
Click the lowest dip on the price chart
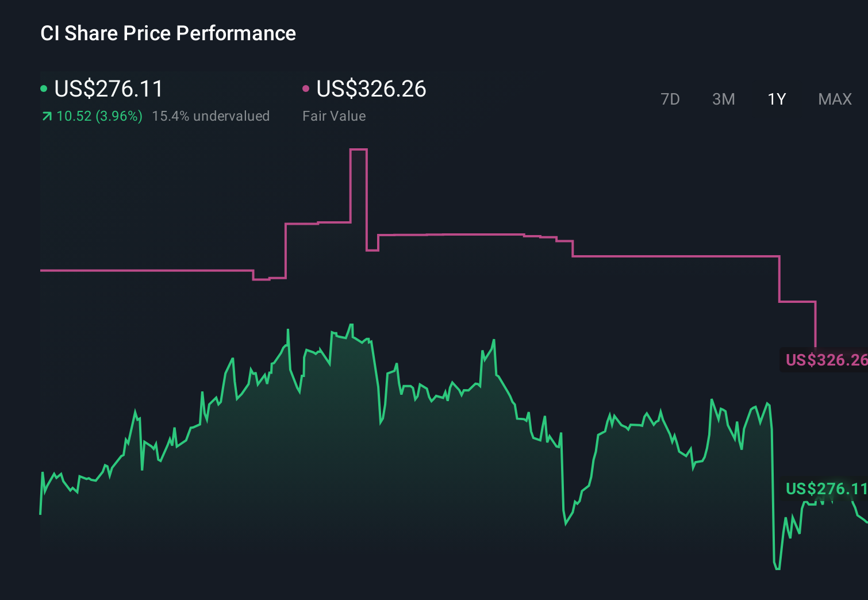(x=779, y=569)
